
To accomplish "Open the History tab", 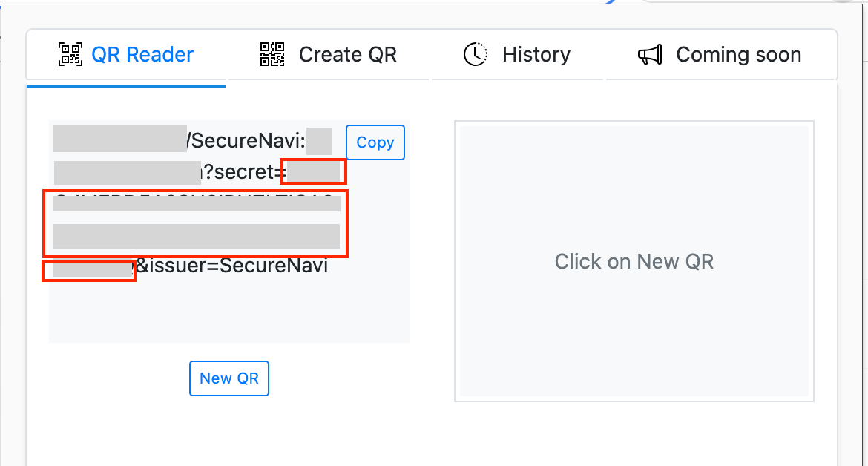I will 517,53.
